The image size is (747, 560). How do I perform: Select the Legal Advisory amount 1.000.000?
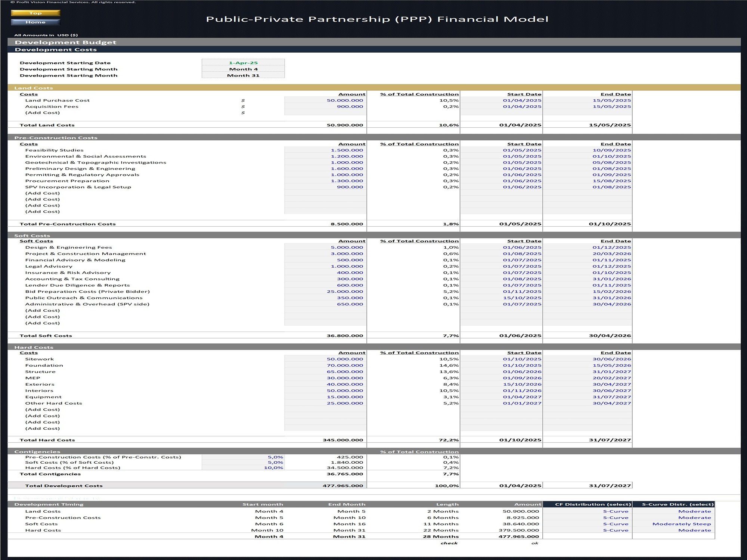[325, 267]
